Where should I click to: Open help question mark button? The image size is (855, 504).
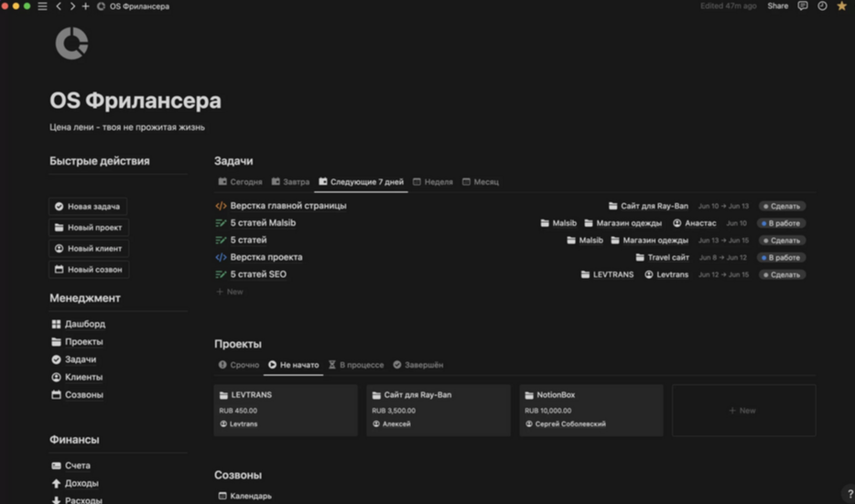(850, 494)
